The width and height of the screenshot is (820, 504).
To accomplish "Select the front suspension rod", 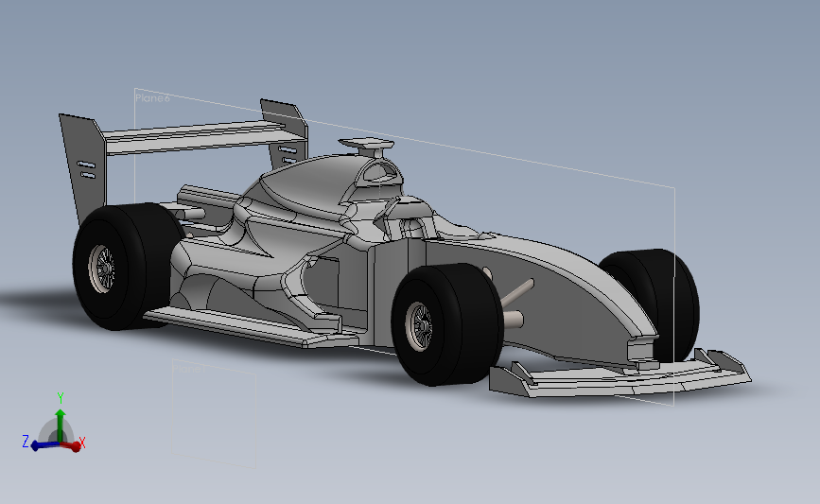I will tap(516, 293).
